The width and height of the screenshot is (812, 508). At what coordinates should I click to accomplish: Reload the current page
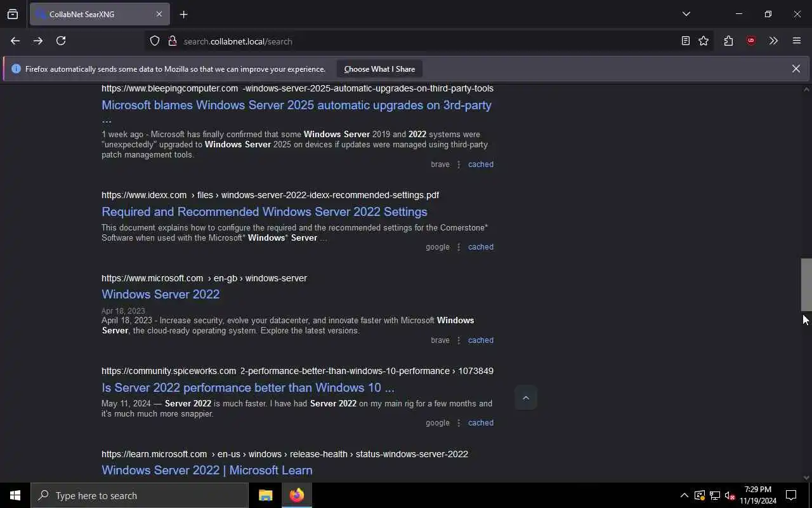pyautogui.click(x=61, y=41)
